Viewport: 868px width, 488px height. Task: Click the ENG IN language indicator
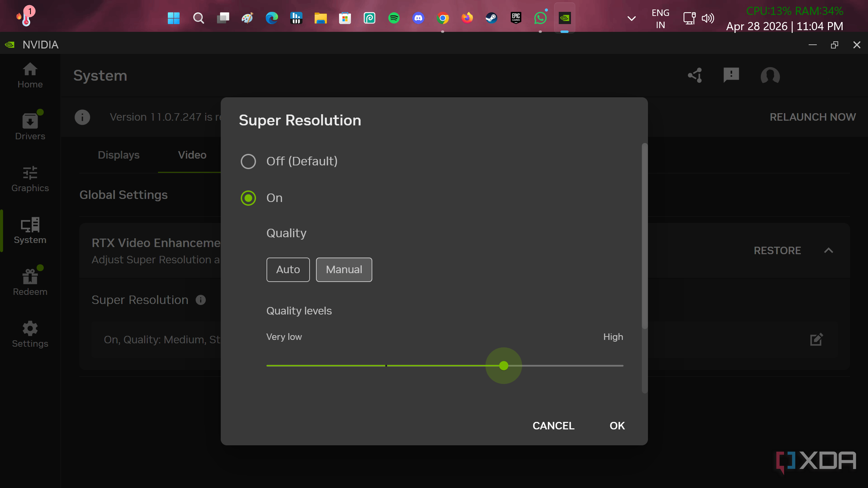[660, 19]
